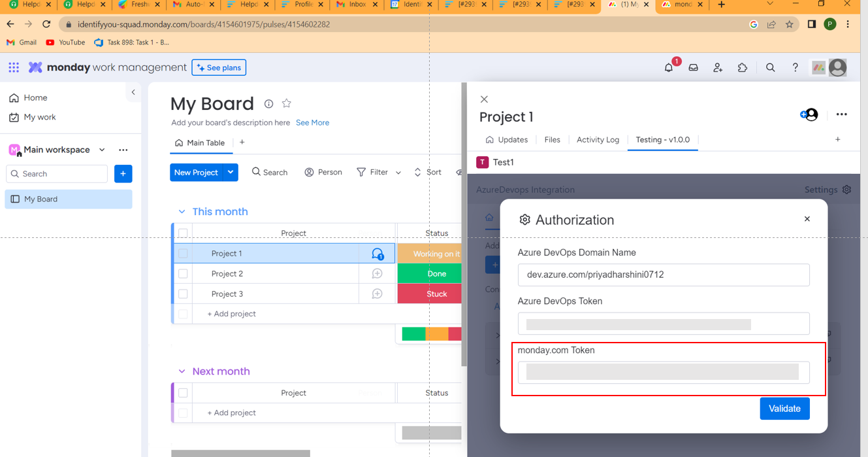Viewport: 868px width, 457px height.
Task: Open Settings gear in AzureDevops Integration
Action: pyautogui.click(x=846, y=190)
